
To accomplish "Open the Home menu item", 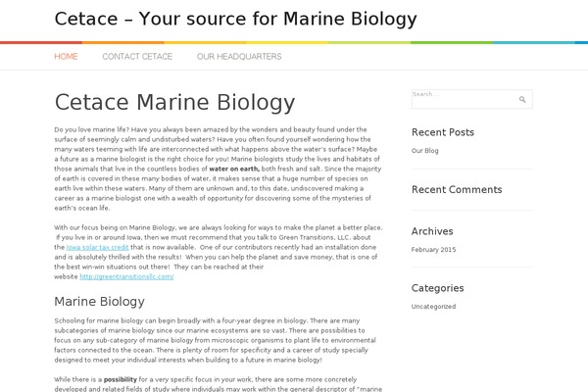I will [66, 57].
